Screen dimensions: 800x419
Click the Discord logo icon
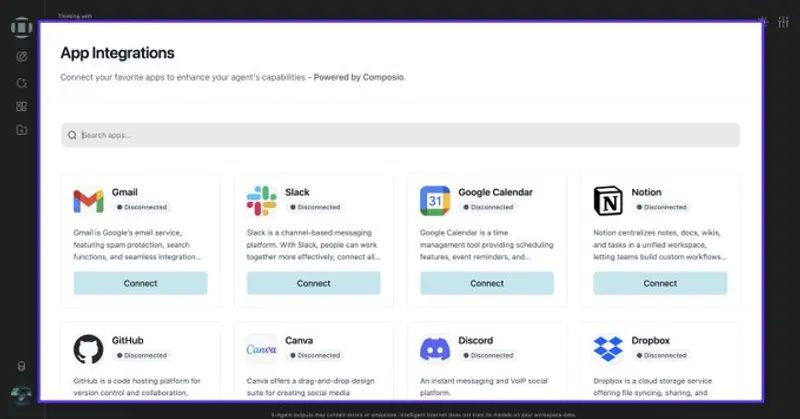click(x=435, y=348)
